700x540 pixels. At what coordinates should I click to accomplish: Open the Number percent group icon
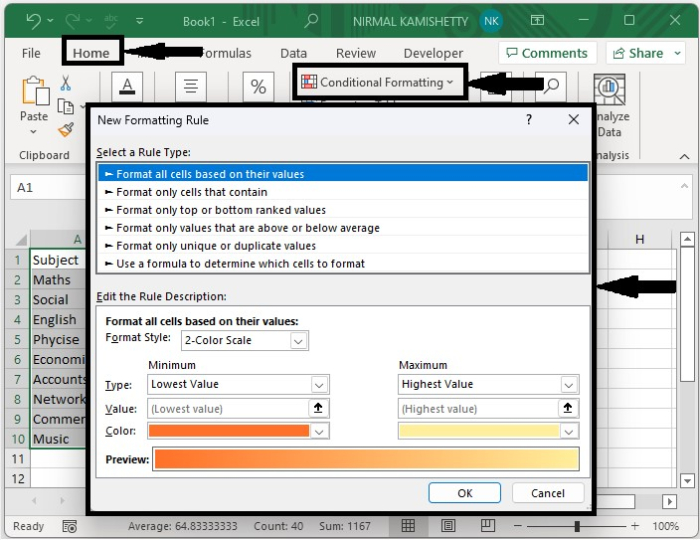click(258, 86)
